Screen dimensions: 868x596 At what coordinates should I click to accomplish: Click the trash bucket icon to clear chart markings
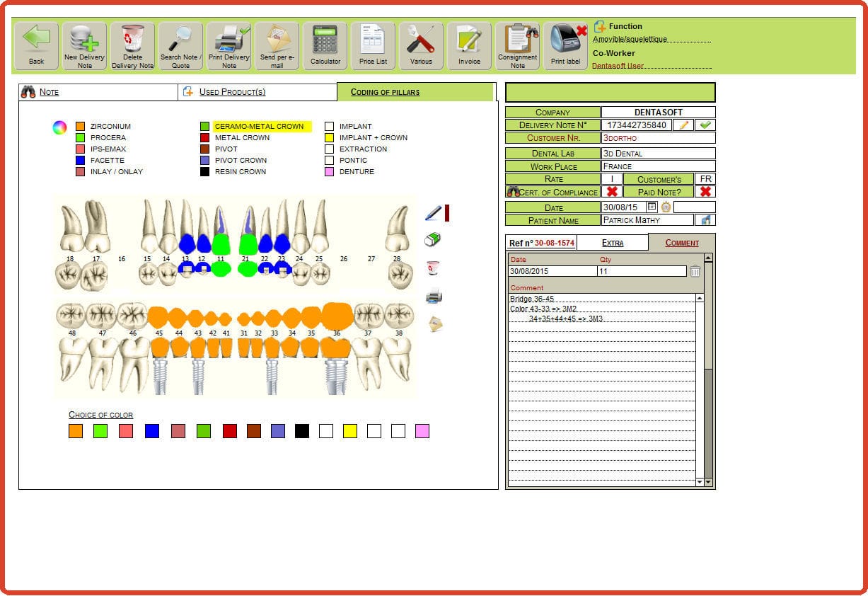tap(432, 268)
